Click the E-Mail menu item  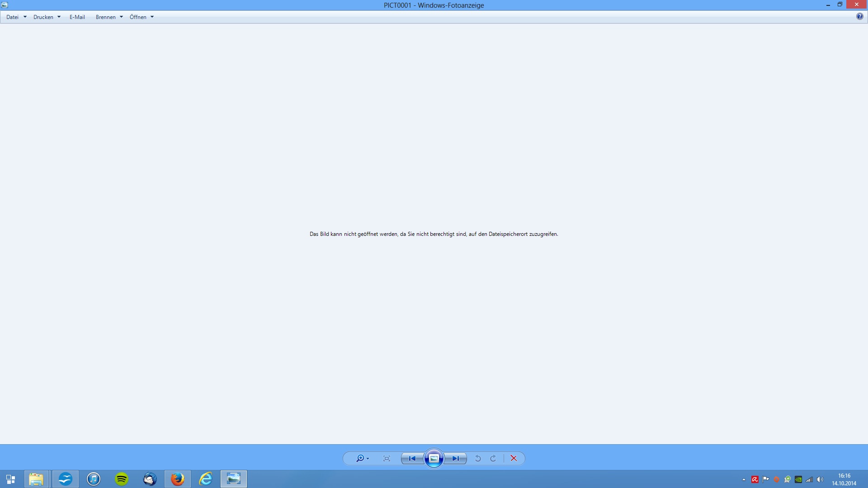pos(77,17)
